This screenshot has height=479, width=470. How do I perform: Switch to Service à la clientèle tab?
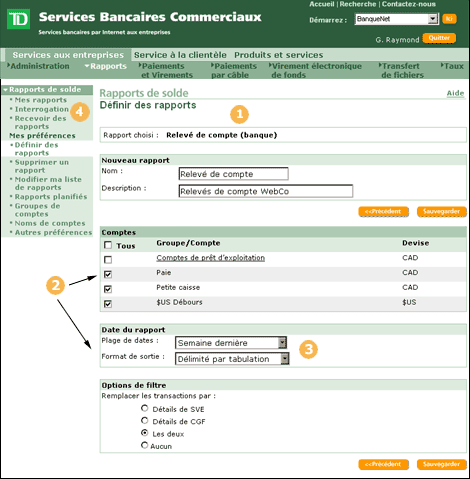[x=180, y=55]
